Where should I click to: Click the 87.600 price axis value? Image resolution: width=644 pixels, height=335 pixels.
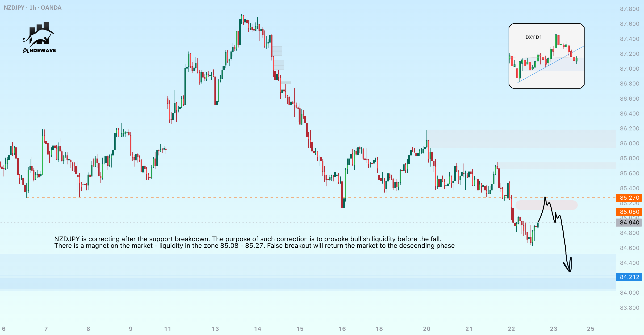point(629,24)
